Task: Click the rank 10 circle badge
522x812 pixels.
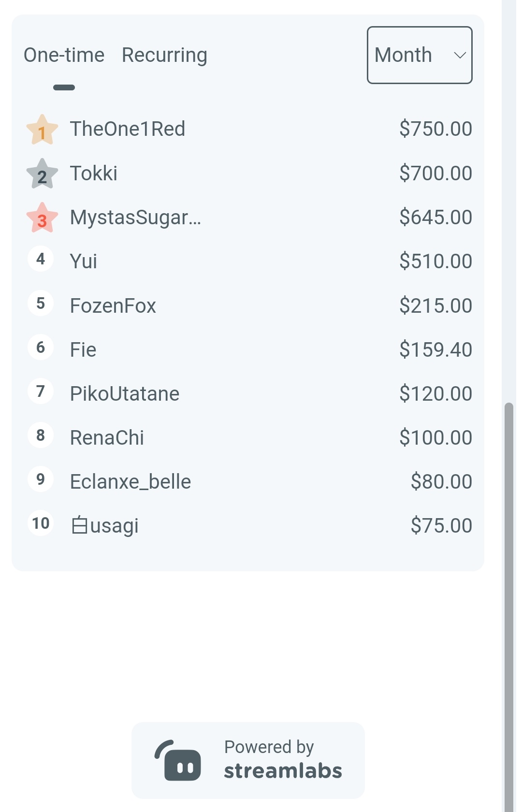Action: 41,523
